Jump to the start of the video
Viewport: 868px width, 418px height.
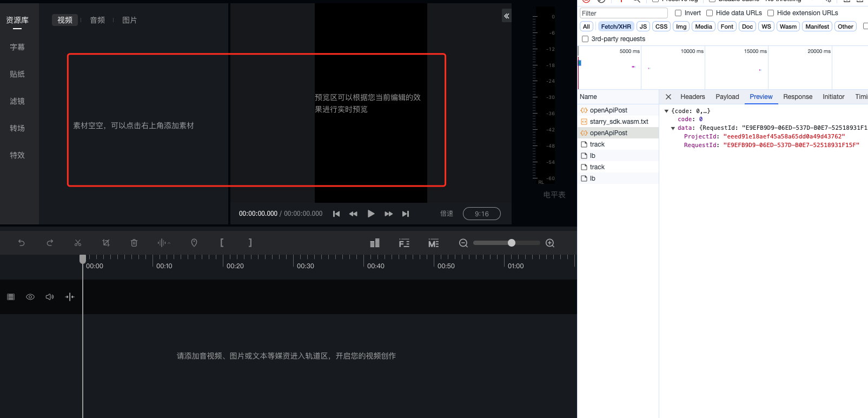[x=336, y=214]
